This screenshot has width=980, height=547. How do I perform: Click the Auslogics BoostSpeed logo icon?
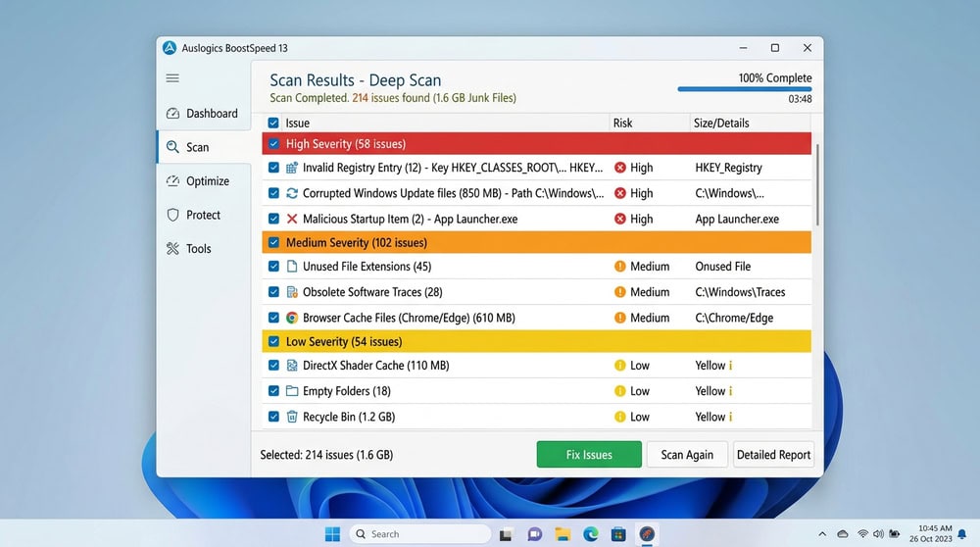(170, 48)
